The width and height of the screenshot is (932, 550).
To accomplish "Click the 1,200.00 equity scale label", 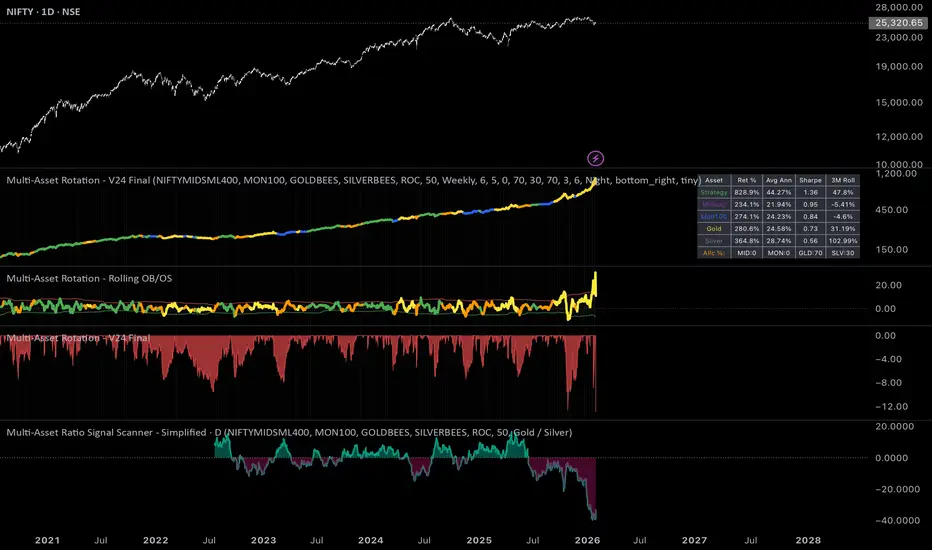I will pyautogui.click(x=896, y=174).
